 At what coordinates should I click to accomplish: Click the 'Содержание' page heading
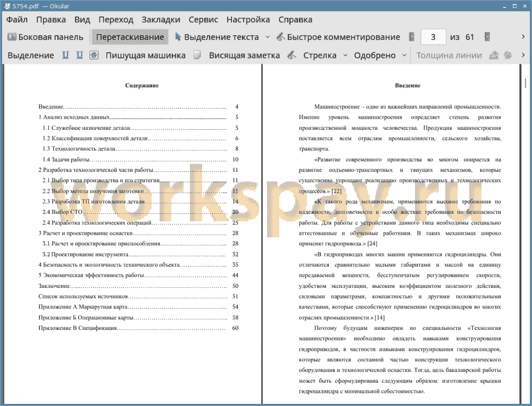tap(142, 86)
